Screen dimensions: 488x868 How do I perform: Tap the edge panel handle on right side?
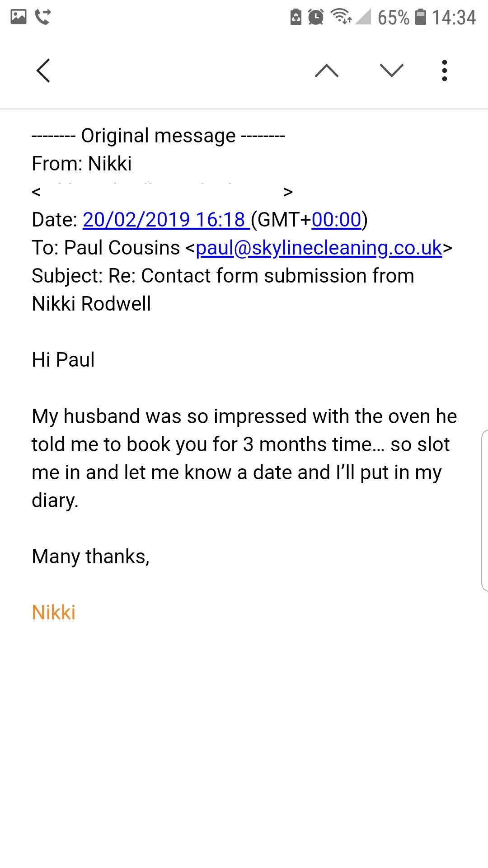click(x=484, y=510)
